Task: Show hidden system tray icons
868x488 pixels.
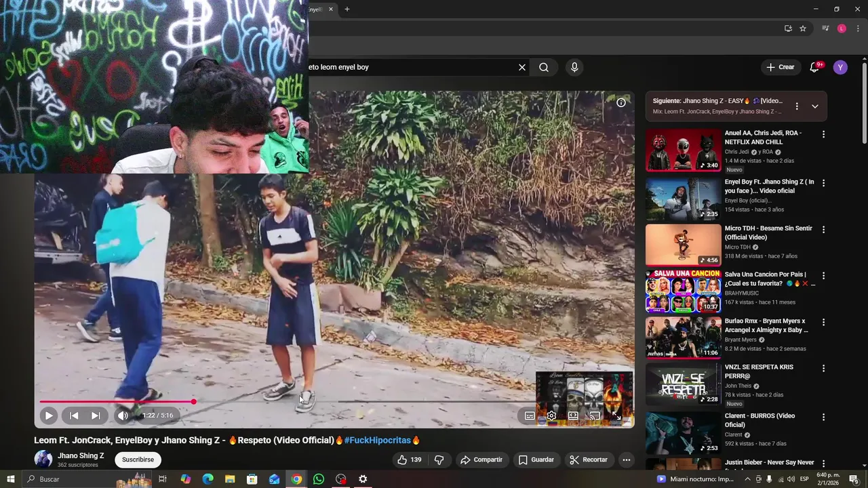Action: 747,479
